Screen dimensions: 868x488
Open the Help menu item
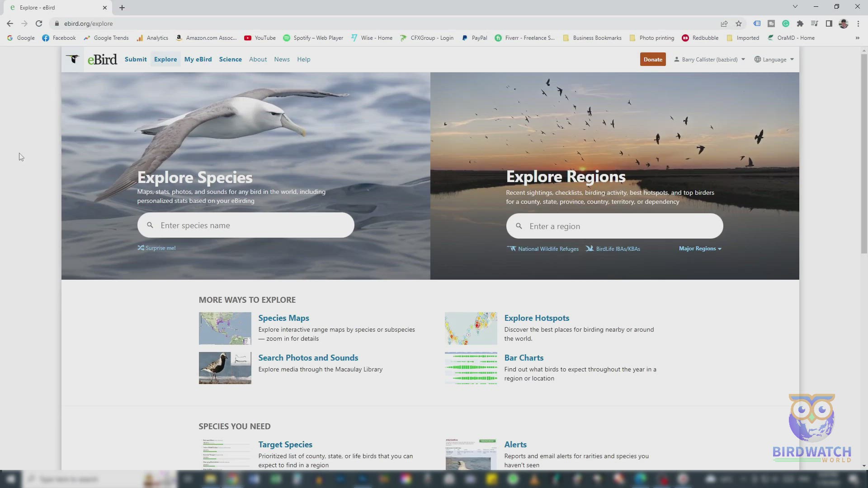(x=304, y=59)
